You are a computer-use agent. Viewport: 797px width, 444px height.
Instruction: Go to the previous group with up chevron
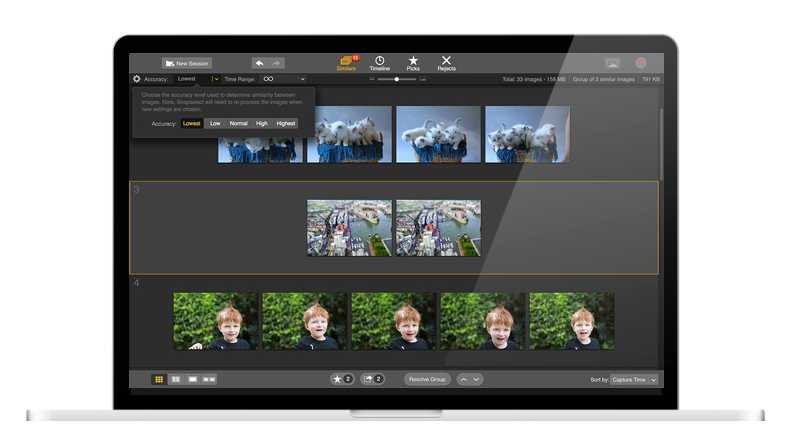tap(464, 379)
